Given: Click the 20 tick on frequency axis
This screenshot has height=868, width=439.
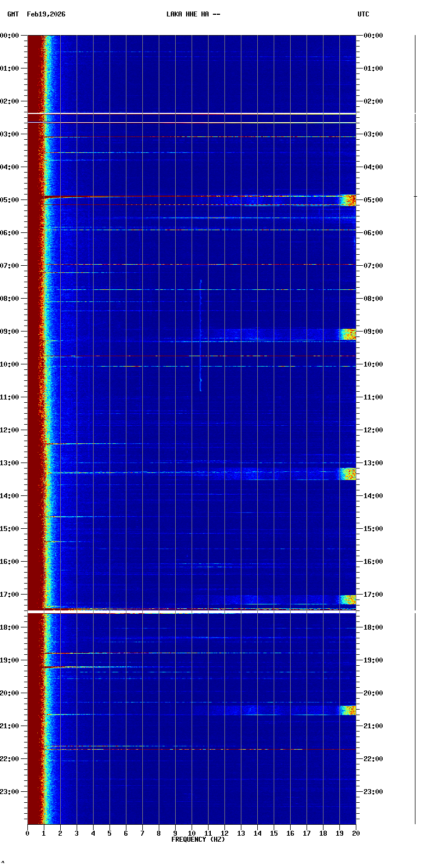Looking at the screenshot, I should (356, 833).
